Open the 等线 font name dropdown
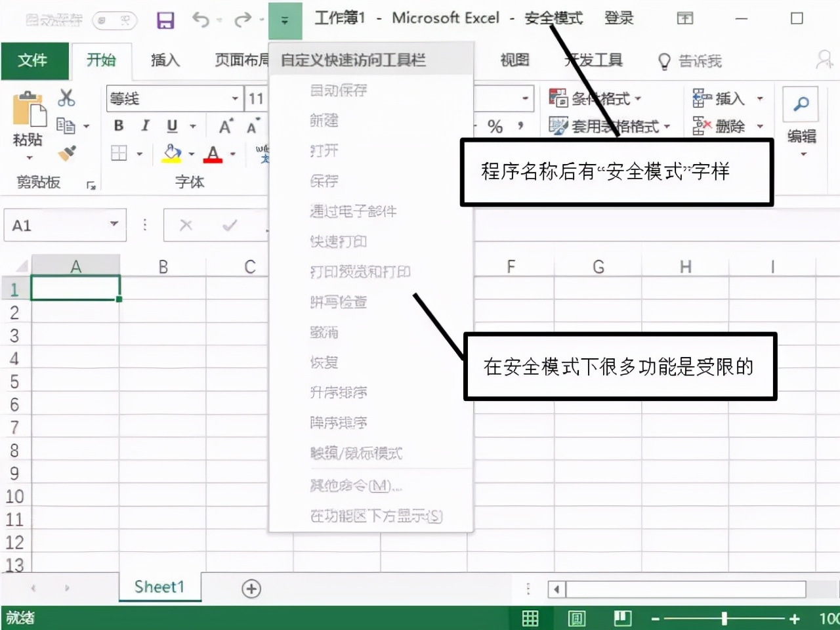This screenshot has height=630, width=840. [x=235, y=99]
